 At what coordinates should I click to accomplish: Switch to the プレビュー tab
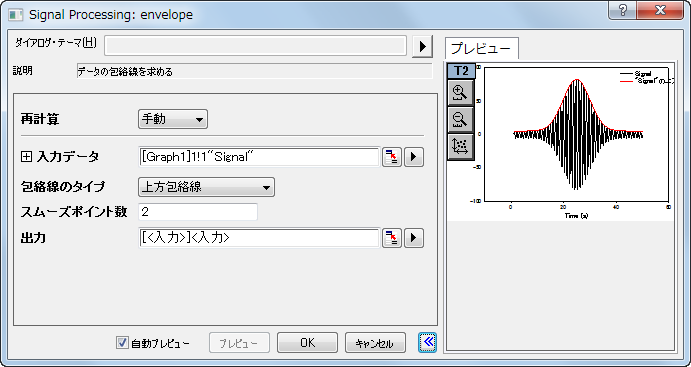tap(482, 48)
